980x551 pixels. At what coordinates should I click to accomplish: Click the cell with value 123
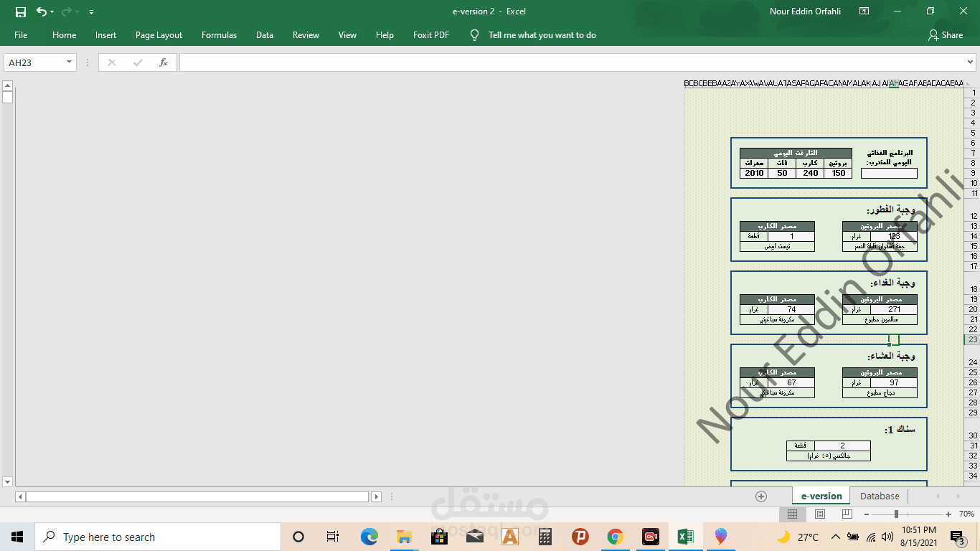pos(894,236)
